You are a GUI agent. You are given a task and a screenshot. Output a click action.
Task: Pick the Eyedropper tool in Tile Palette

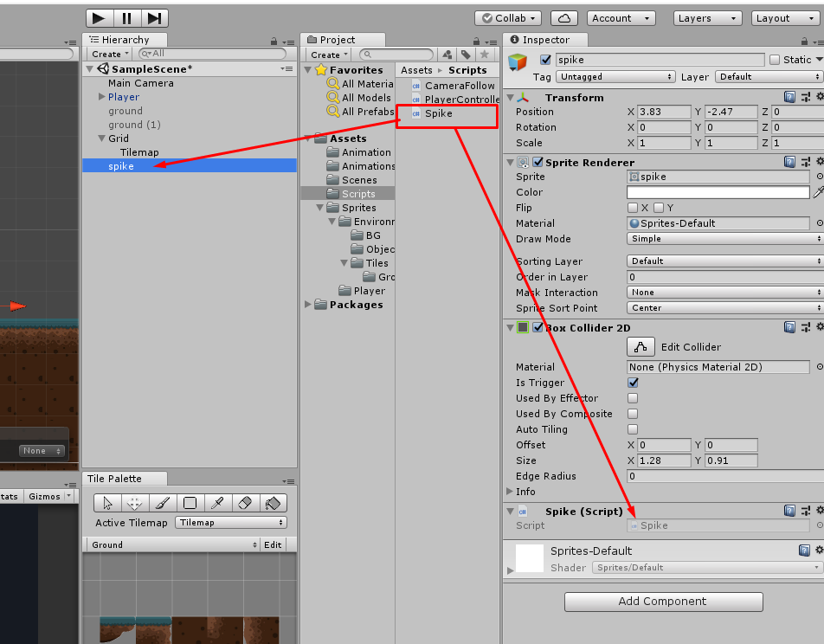coord(216,503)
